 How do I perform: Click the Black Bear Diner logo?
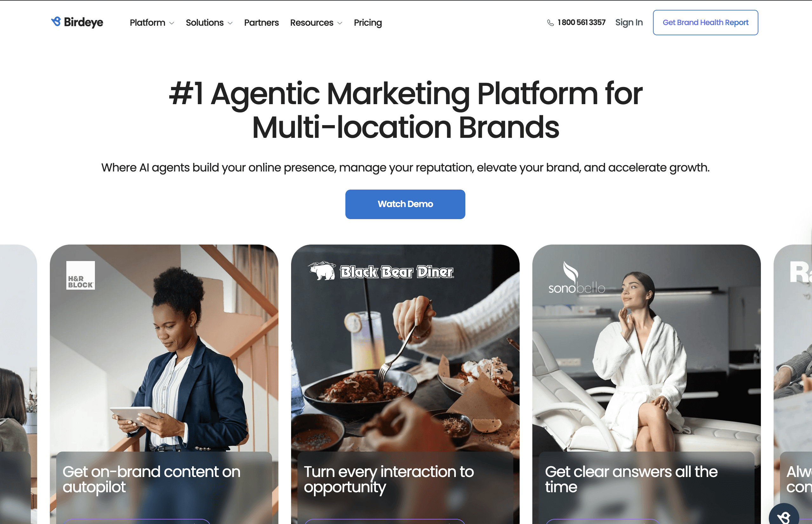381,271
